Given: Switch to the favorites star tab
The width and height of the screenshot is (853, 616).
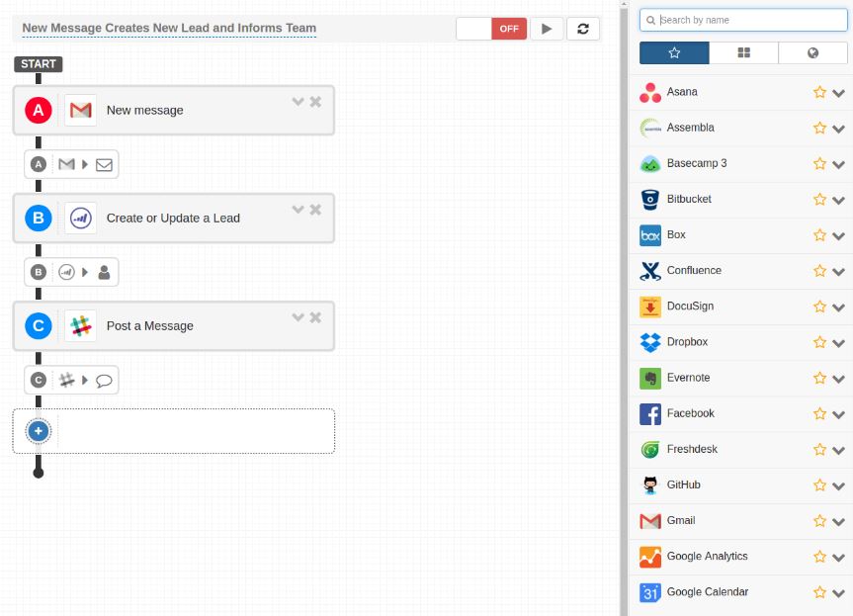Looking at the screenshot, I should click(674, 52).
